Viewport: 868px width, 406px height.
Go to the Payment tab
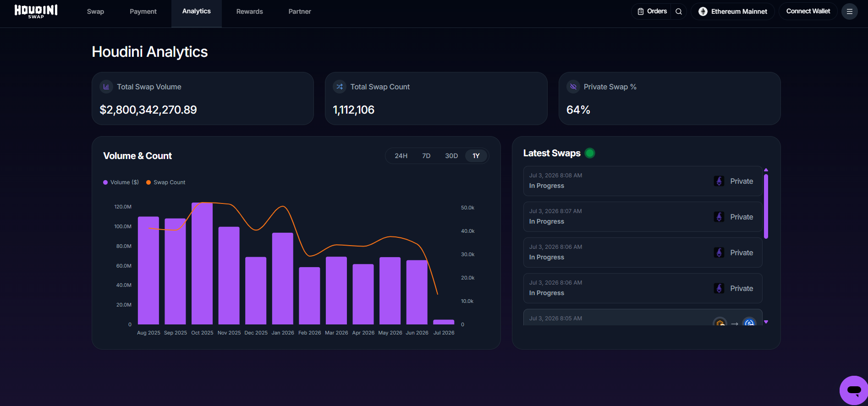pos(143,11)
